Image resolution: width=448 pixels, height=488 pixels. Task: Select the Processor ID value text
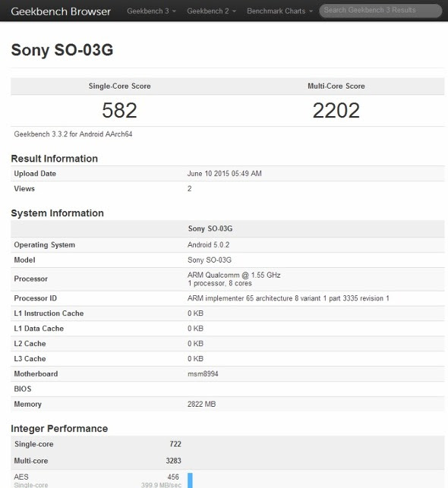point(289,298)
